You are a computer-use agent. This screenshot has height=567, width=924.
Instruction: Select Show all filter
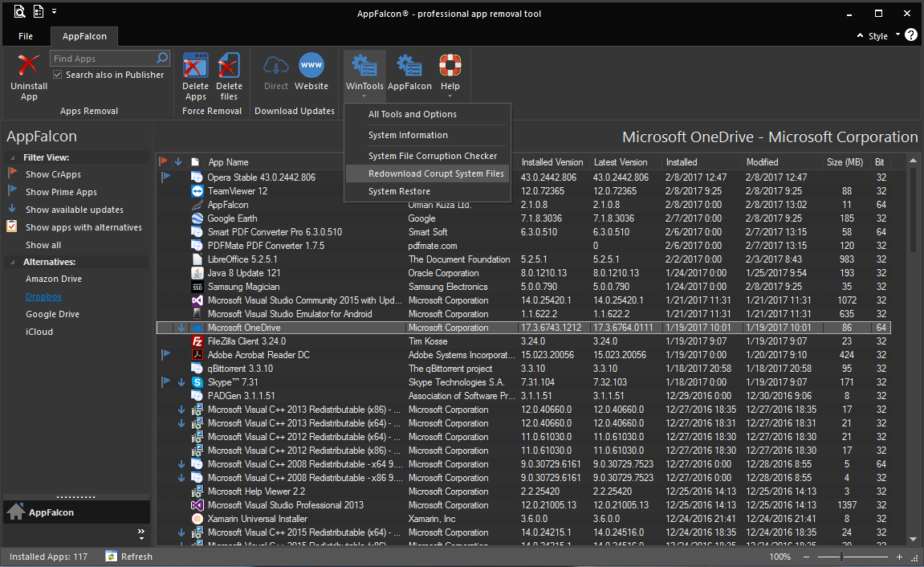click(43, 245)
